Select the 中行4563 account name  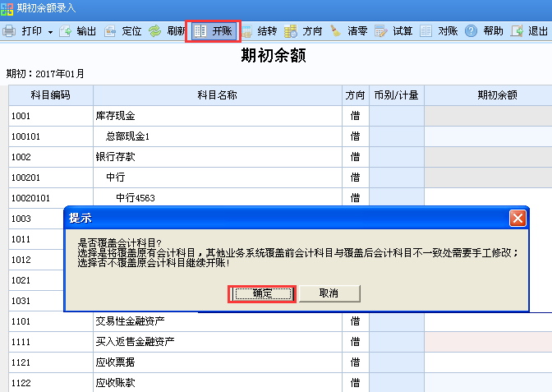pyautogui.click(x=136, y=198)
